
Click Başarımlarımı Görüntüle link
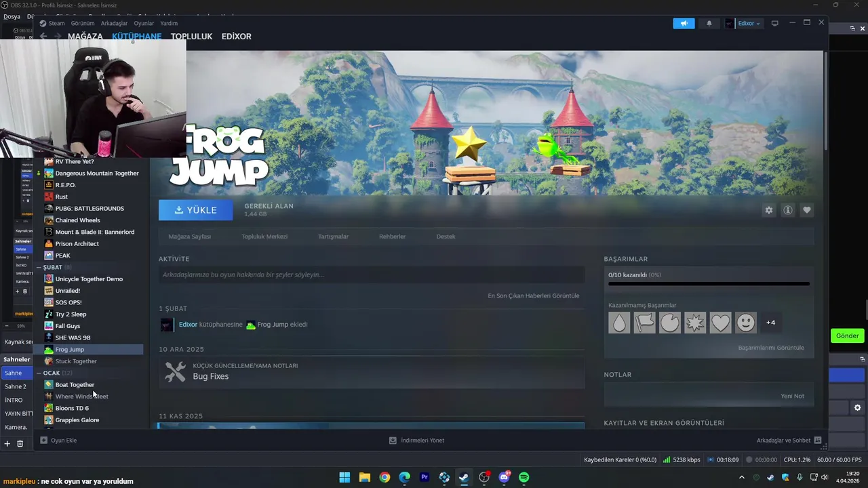(771, 348)
